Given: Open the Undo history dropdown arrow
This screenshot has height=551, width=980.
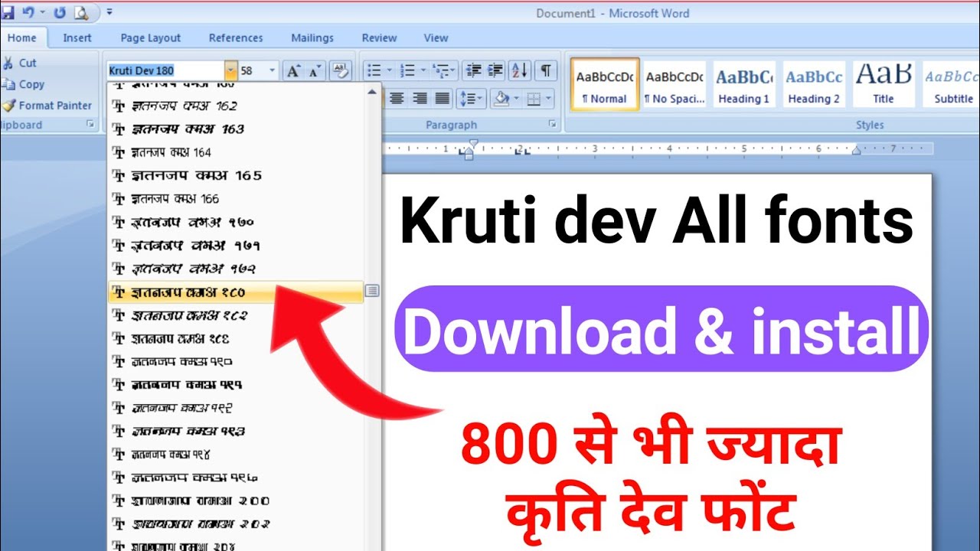Looking at the screenshot, I should [x=41, y=12].
